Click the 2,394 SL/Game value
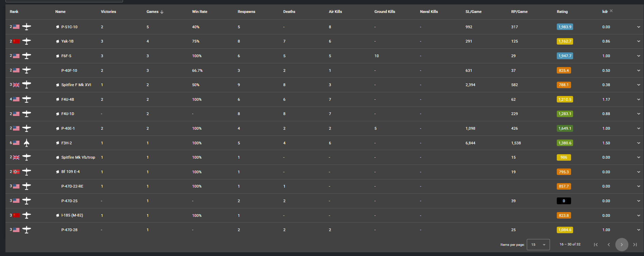Screen dimensions: 644x256 coord(470,85)
